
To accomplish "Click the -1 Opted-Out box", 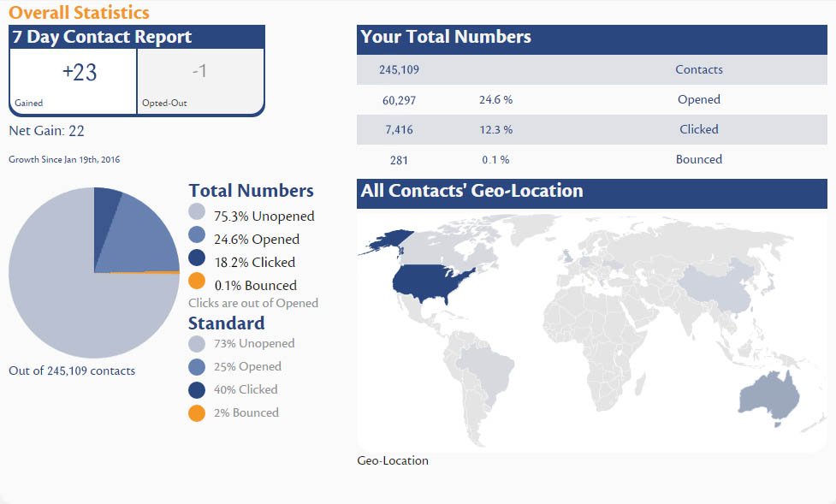I will (200, 81).
